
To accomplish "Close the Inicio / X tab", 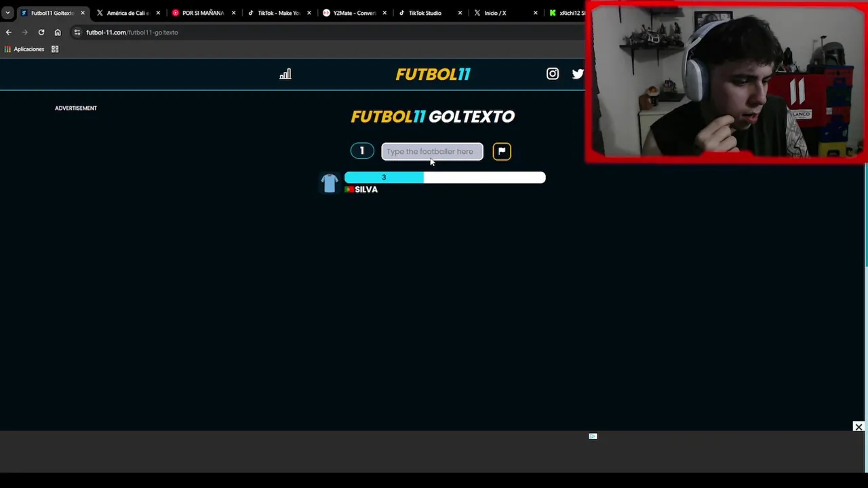I will [x=535, y=13].
